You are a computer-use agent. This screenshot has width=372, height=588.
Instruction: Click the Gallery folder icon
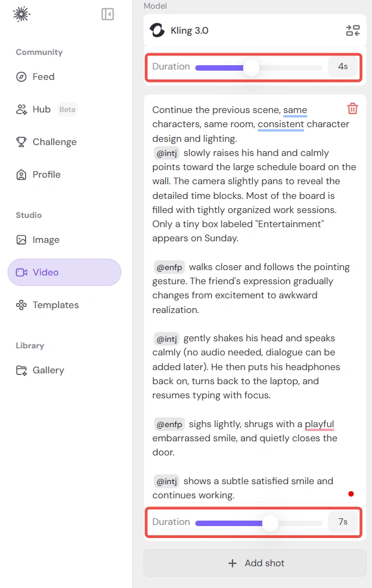[21, 370]
